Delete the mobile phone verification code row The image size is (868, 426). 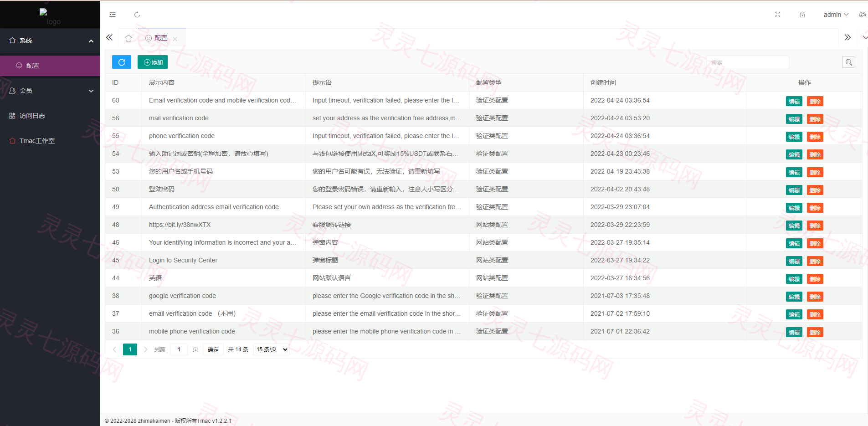tap(815, 332)
